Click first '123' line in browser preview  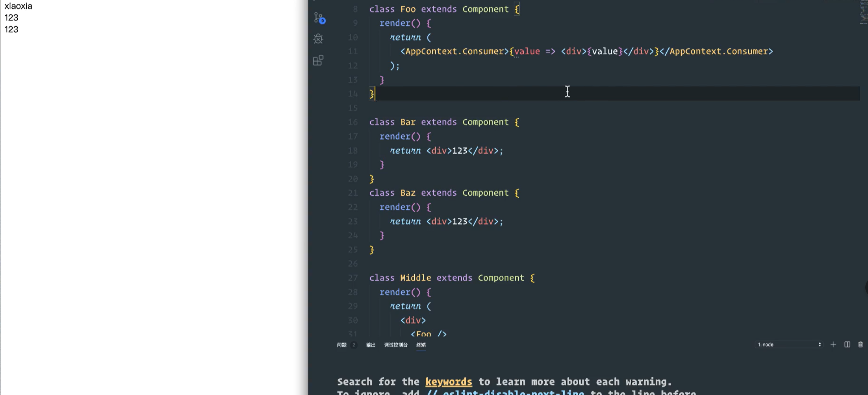(x=11, y=18)
